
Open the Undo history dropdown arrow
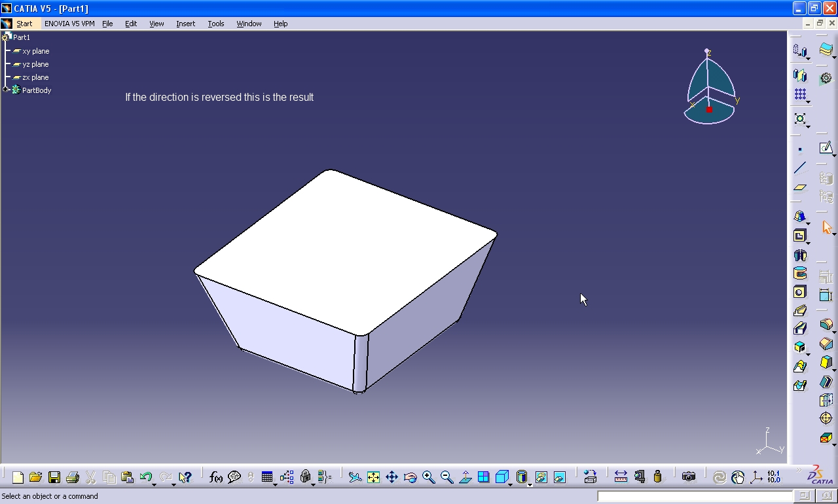[155, 484]
